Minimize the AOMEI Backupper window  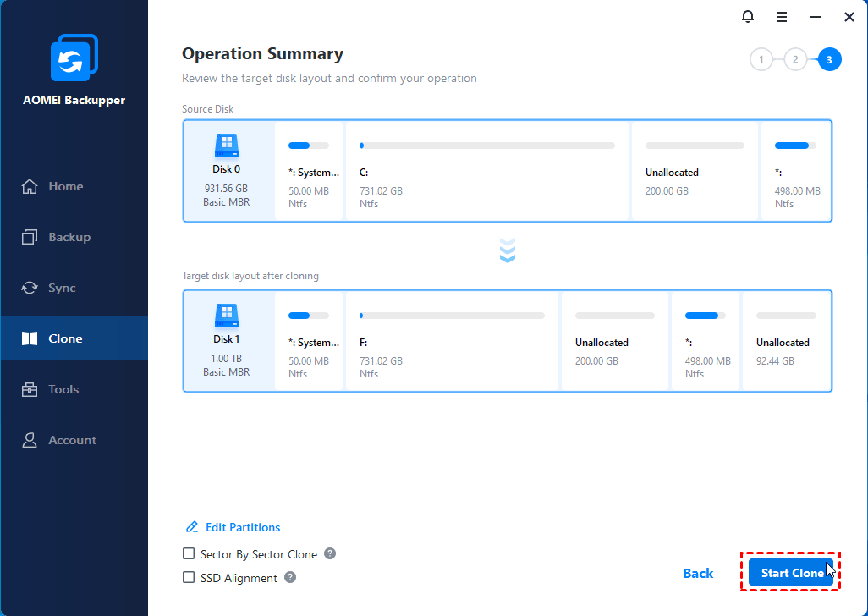click(815, 17)
